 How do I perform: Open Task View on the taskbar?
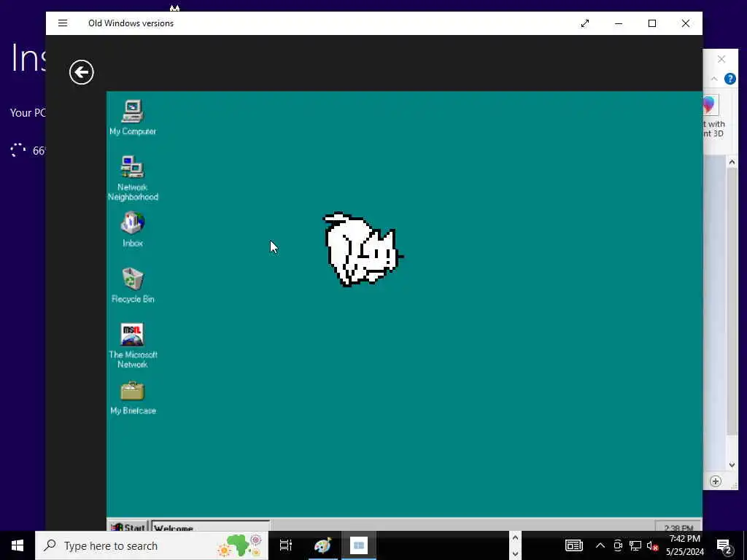286,545
